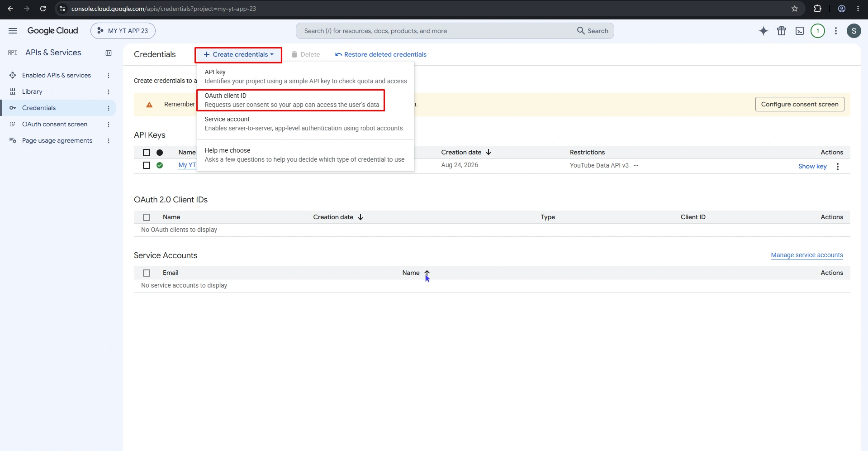
Task: Open Gemini AI assistant sparkle icon
Action: tap(764, 31)
